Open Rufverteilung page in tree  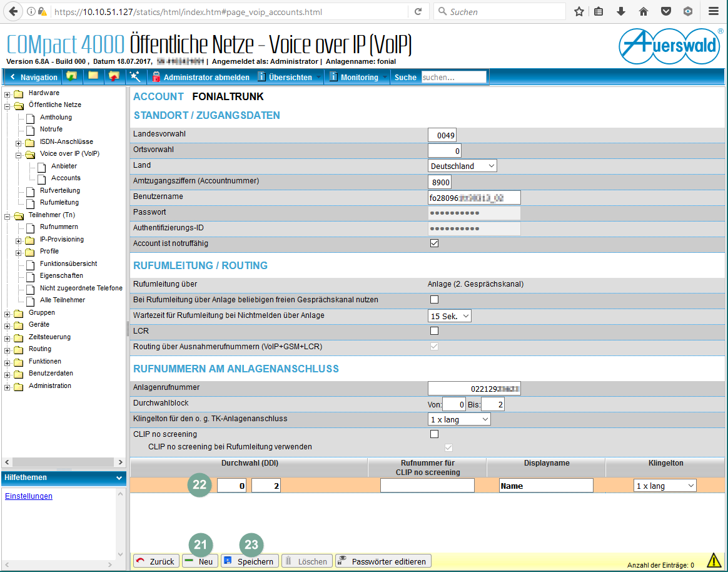[60, 190]
